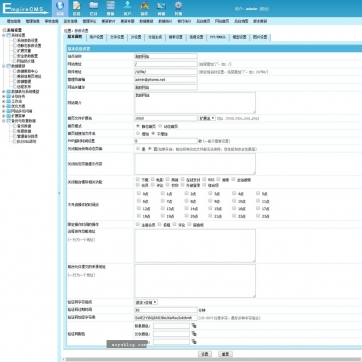Open the gear 其他 icon in top navigation
This screenshot has height=362, width=362.
(x=178, y=8)
